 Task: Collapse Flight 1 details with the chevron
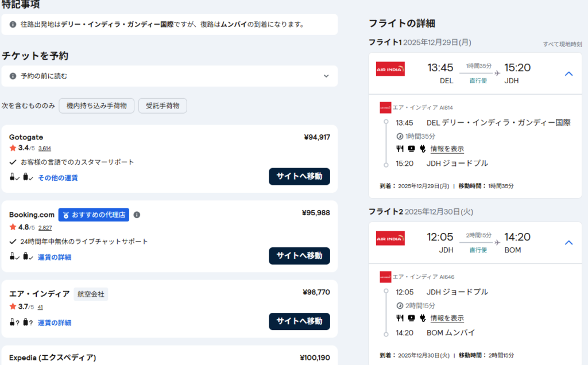click(x=568, y=73)
